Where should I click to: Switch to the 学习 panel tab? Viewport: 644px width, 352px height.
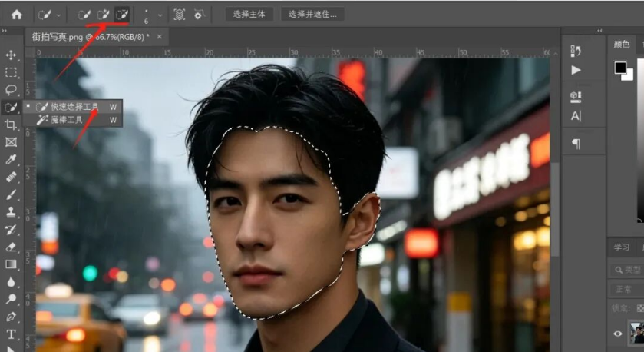coord(622,247)
